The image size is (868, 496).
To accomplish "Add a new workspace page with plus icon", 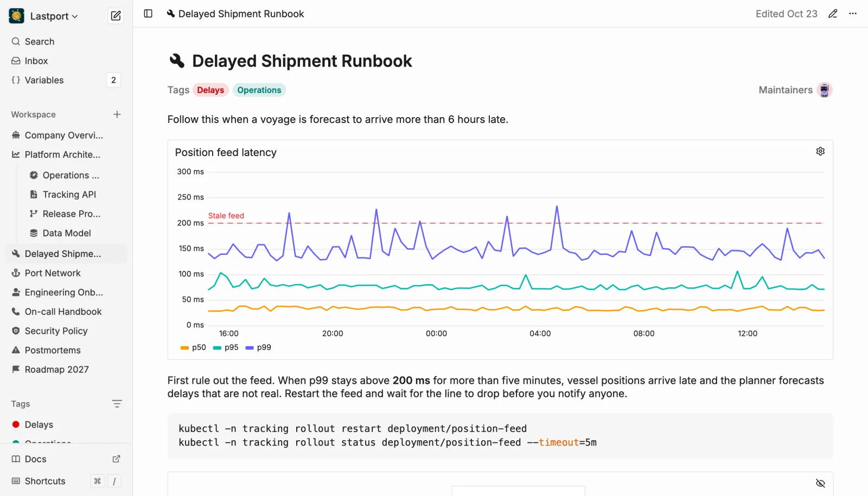I will [117, 114].
